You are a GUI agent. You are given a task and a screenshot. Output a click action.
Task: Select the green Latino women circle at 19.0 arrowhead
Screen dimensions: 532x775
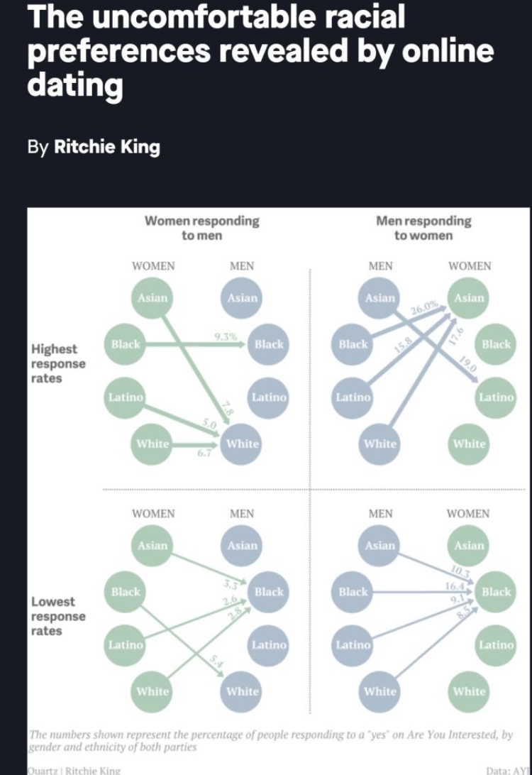tap(496, 397)
